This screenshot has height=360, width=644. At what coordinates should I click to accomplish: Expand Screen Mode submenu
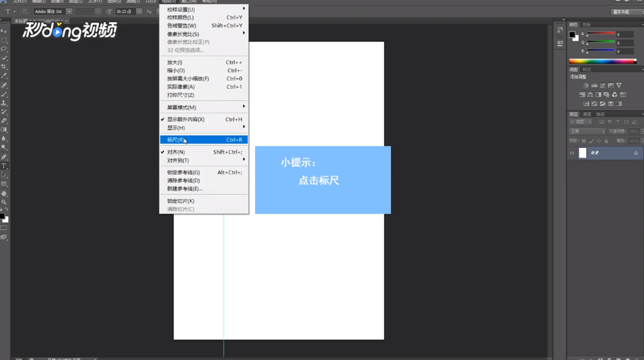(204, 107)
